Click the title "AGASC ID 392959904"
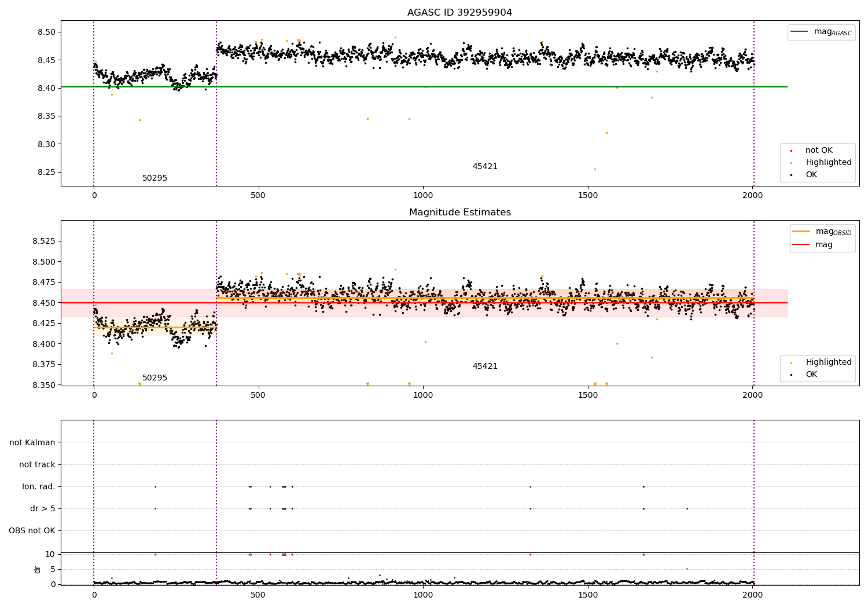868x608 pixels. click(459, 13)
